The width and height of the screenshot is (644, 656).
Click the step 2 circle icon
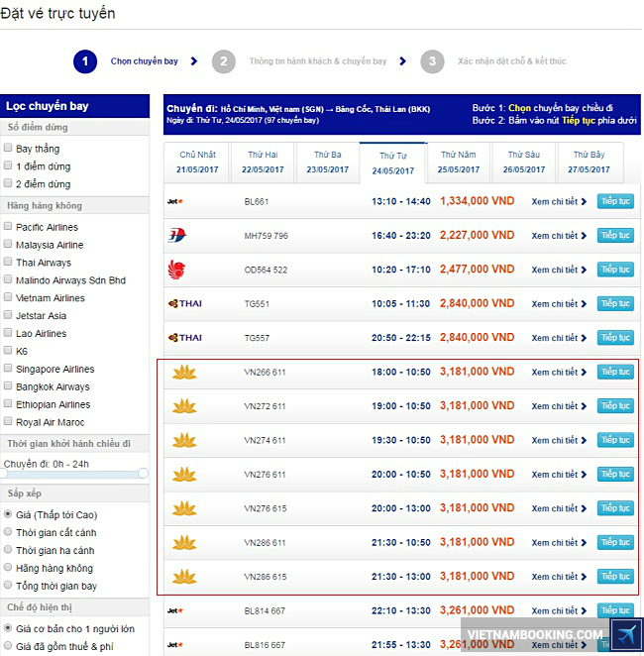coord(224,61)
